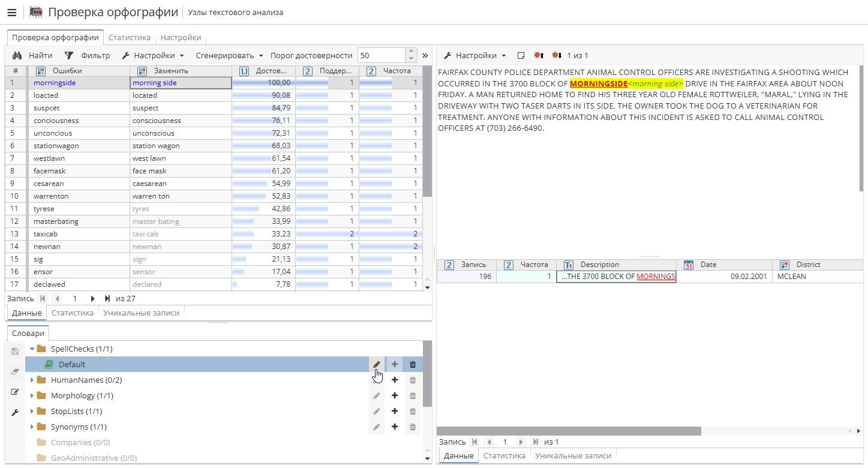Select the 'loacted' error cell
This screenshot has width=868, height=468.
[79, 95]
